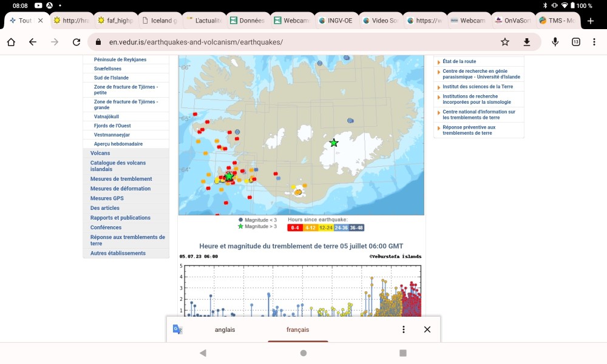Visit the Catalogue des volcans islandais page

pyautogui.click(x=118, y=166)
